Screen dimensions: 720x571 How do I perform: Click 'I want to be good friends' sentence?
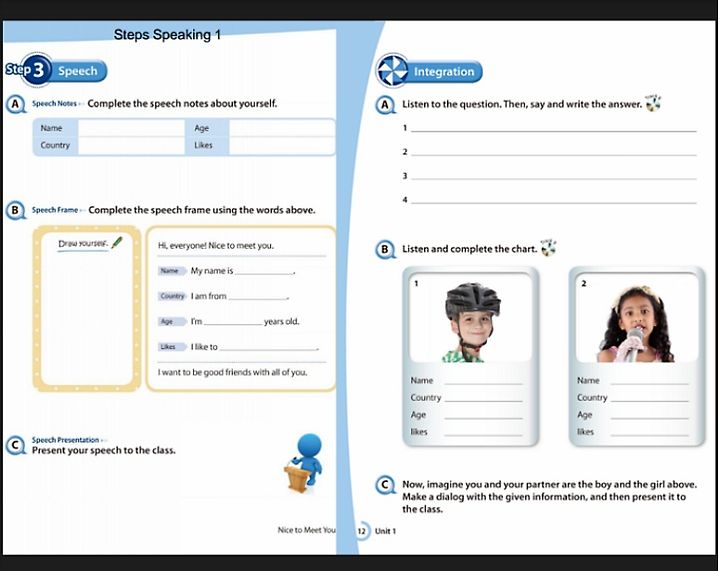pos(232,372)
